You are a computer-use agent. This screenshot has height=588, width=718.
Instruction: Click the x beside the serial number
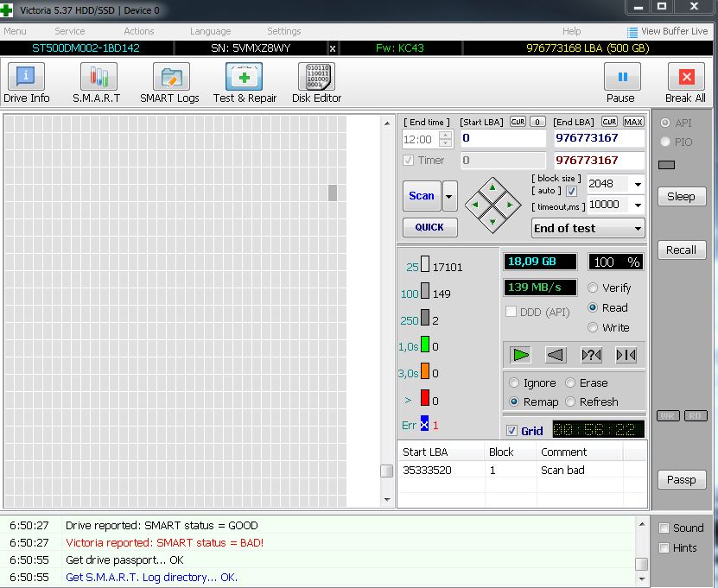[333, 48]
